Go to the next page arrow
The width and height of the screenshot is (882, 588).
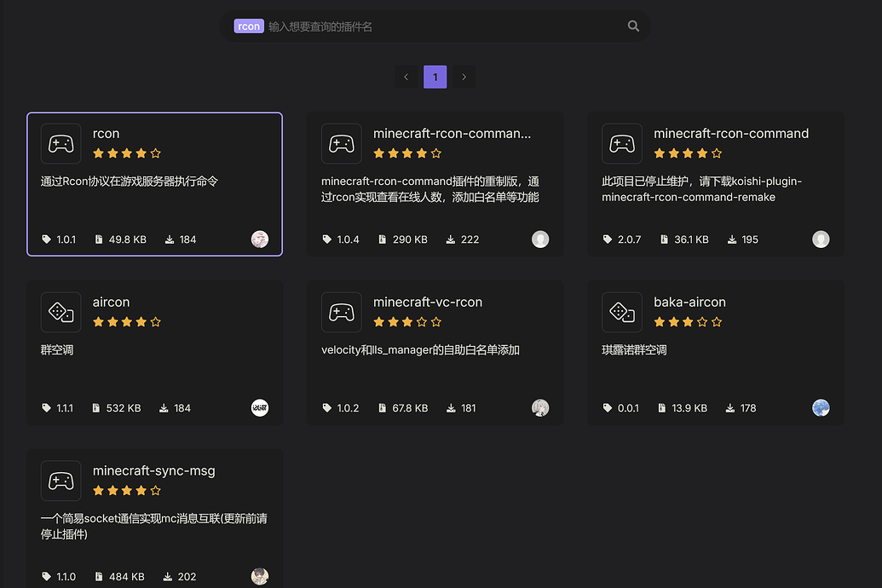pyautogui.click(x=464, y=77)
